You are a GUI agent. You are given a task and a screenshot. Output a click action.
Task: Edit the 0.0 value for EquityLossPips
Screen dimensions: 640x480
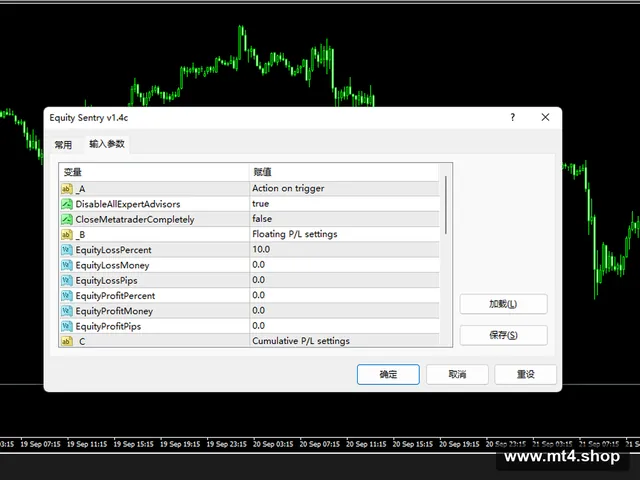[344, 280]
